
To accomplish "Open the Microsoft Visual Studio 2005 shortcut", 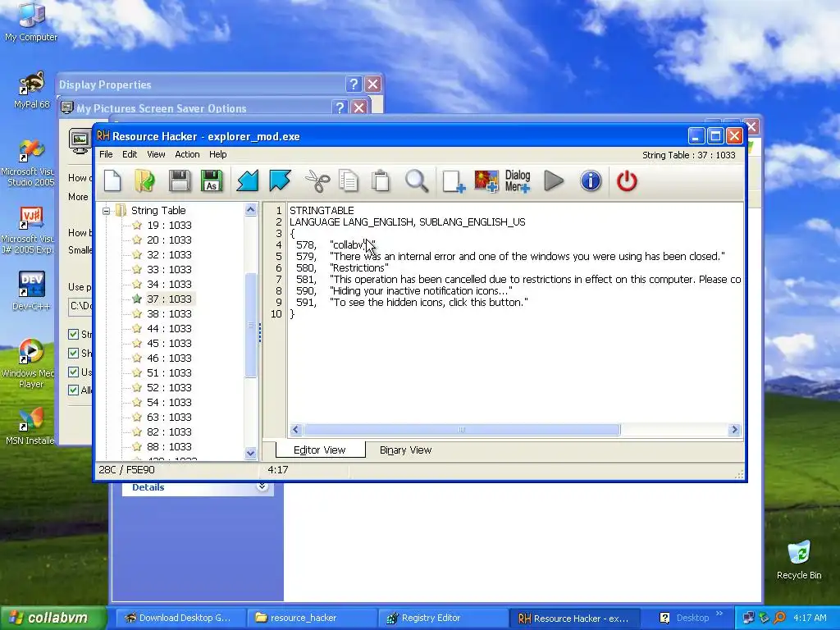I will coord(30,163).
